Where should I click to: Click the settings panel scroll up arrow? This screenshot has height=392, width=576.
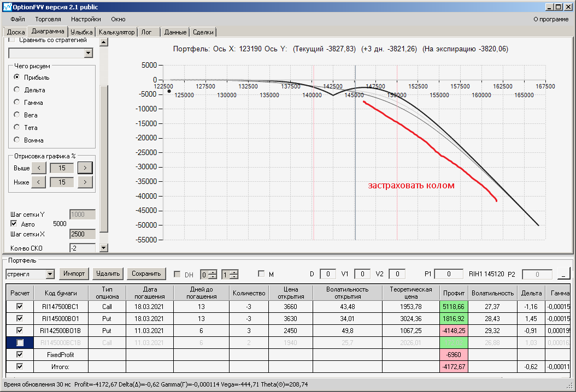pos(104,42)
